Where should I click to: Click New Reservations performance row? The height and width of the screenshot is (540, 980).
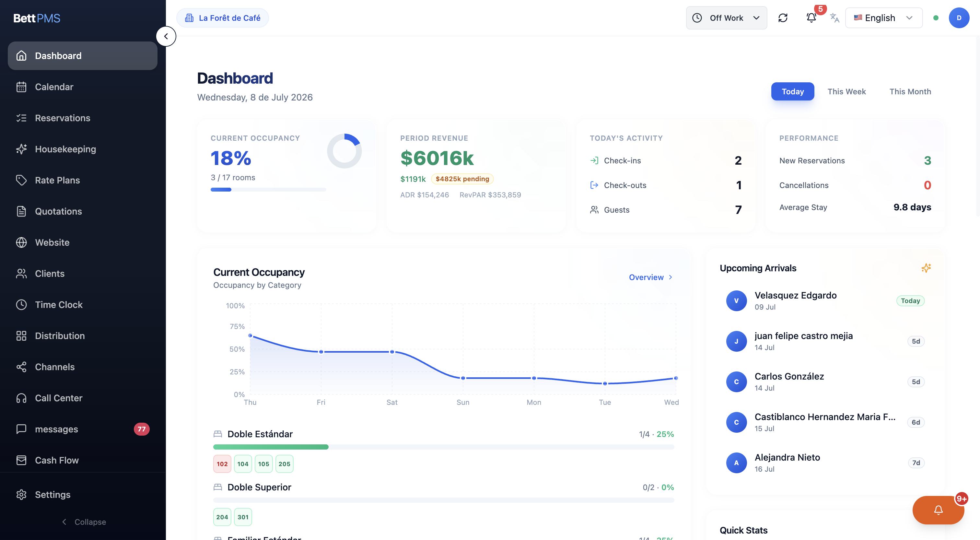(855, 160)
